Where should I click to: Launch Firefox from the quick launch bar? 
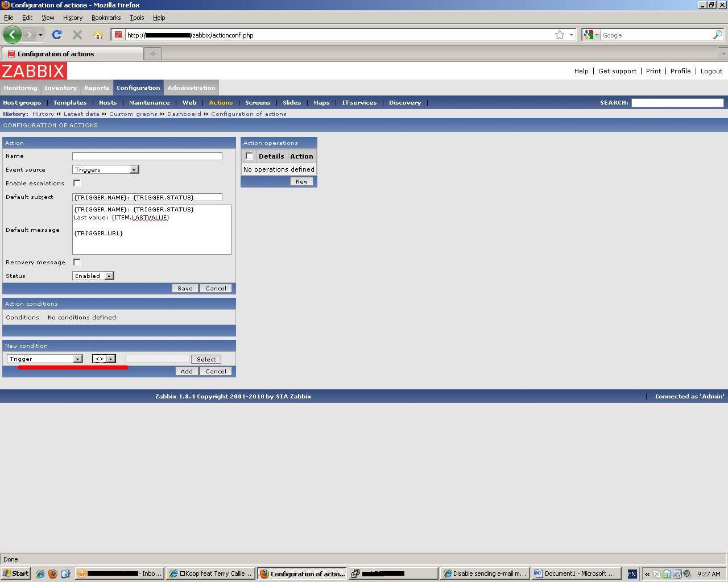(53, 573)
